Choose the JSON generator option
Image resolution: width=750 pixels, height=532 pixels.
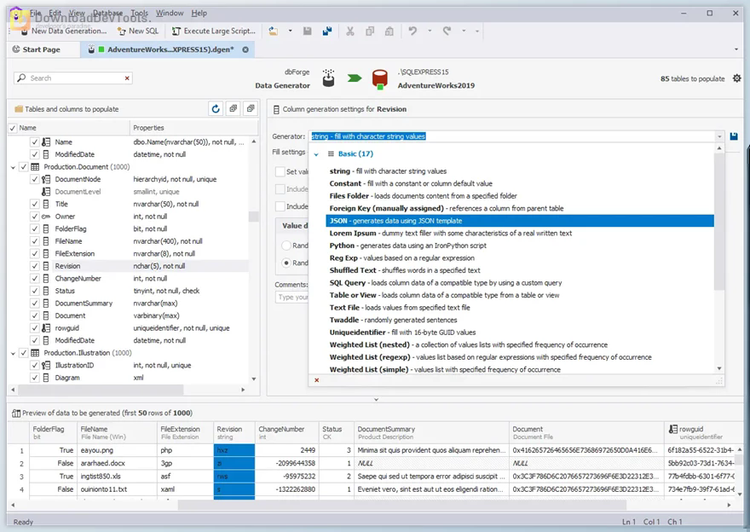(x=519, y=221)
